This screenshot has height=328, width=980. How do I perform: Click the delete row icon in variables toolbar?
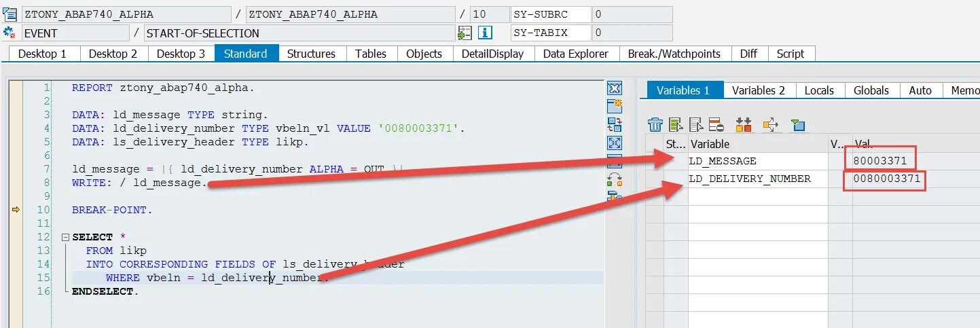pyautogui.click(x=716, y=124)
